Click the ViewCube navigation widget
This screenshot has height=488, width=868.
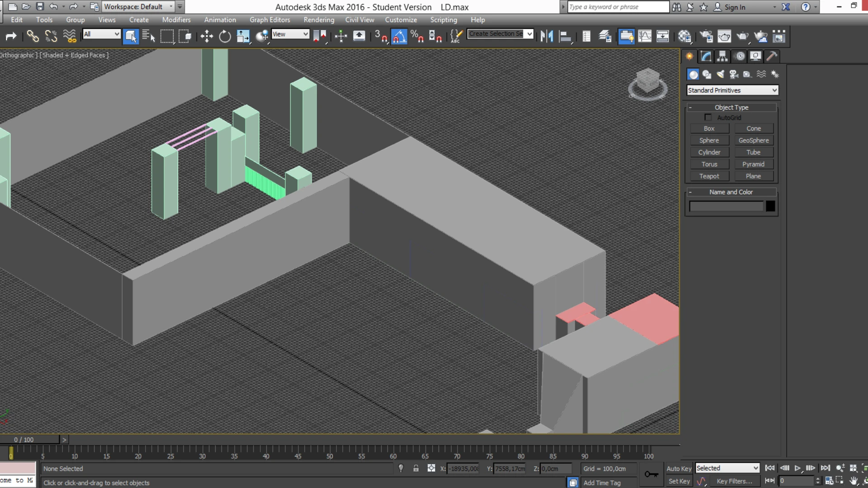click(x=647, y=84)
